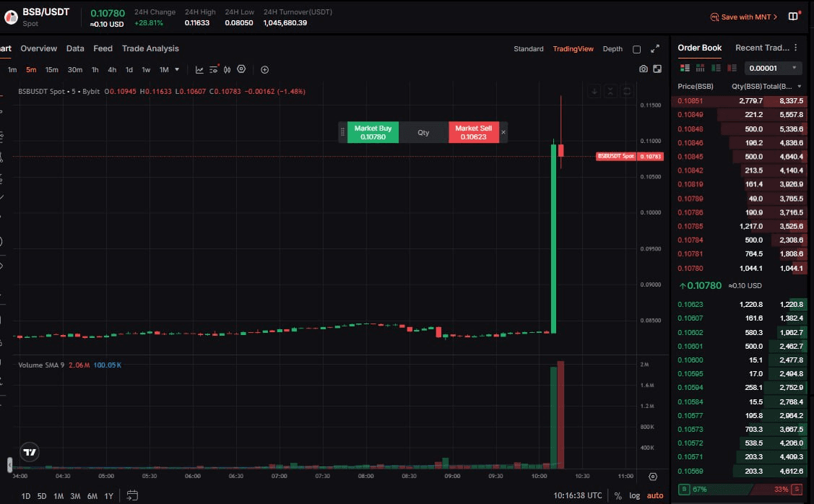Open chart settings gear in toolbar
The width and height of the screenshot is (814, 504).
tap(241, 69)
